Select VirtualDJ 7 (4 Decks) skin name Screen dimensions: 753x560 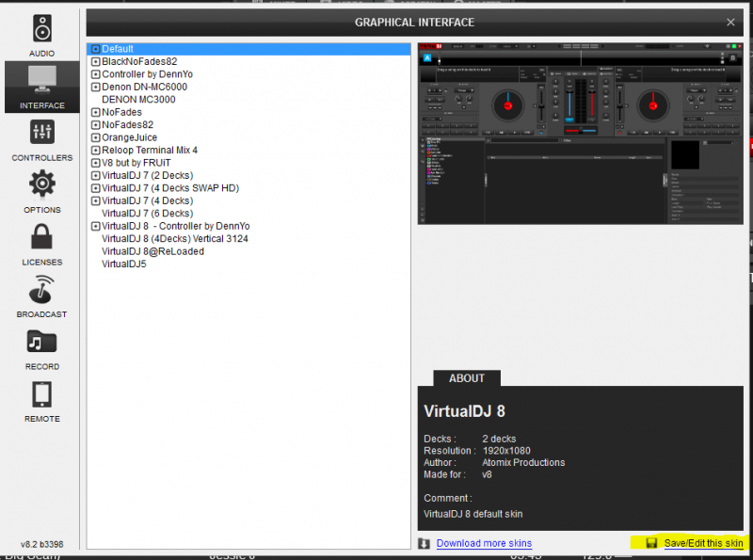point(148,200)
